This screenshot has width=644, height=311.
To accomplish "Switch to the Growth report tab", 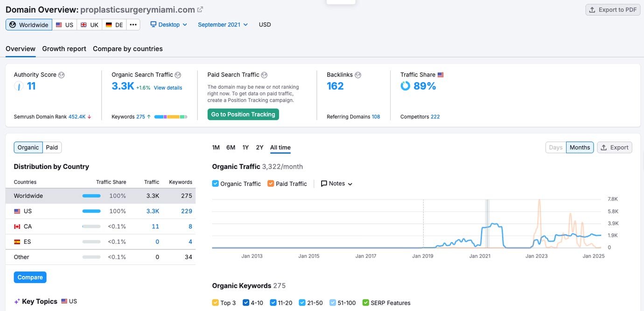I will pyautogui.click(x=64, y=49).
